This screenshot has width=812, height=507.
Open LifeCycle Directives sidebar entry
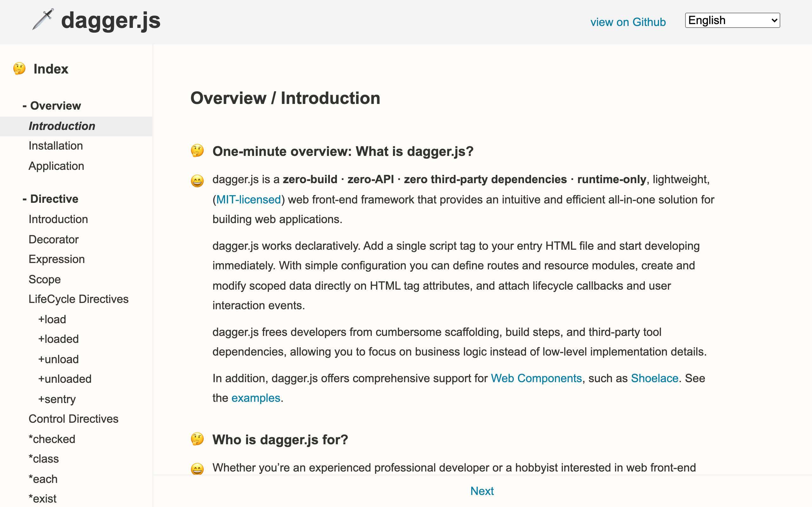pyautogui.click(x=79, y=299)
